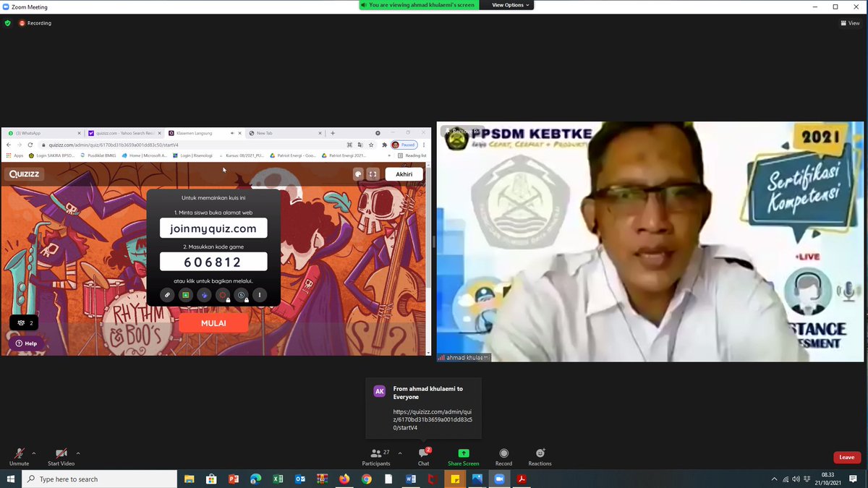Click the Record button in Zoom toolbar
Screen dimensions: 868x488
pyautogui.click(x=503, y=456)
